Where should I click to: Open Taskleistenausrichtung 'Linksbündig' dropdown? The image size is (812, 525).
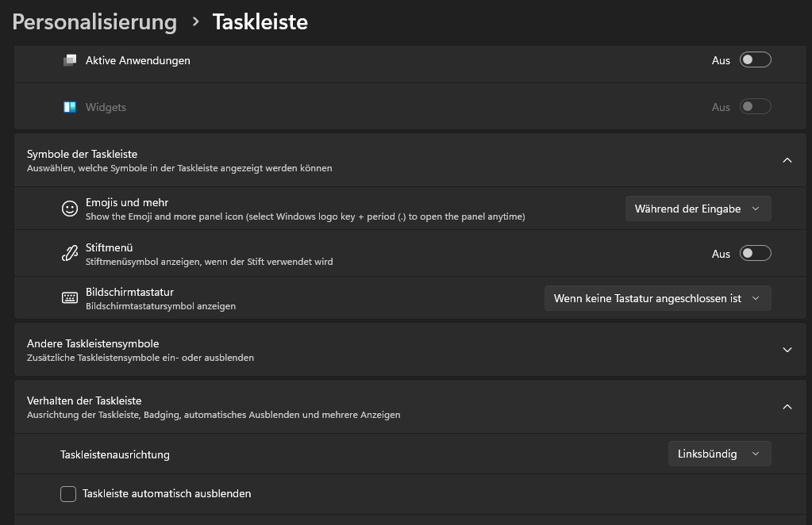tap(719, 454)
